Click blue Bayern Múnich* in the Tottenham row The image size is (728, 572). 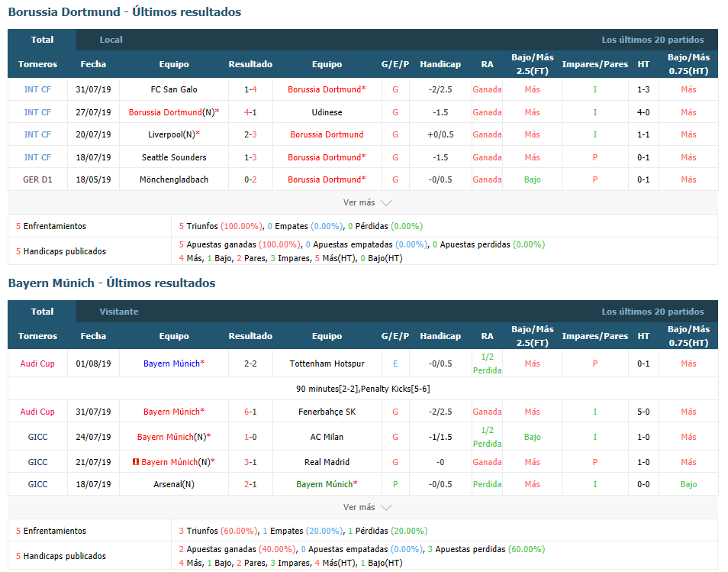[x=174, y=364]
